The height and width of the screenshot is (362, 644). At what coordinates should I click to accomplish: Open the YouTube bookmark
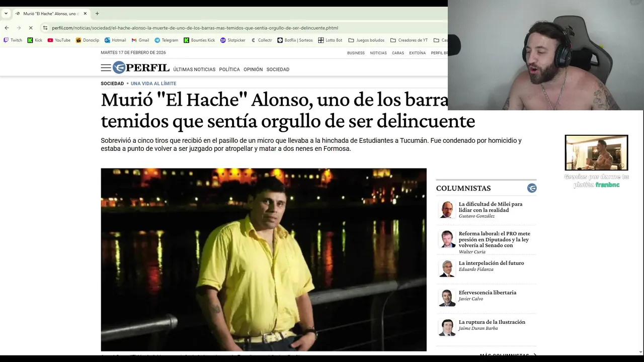coord(59,40)
